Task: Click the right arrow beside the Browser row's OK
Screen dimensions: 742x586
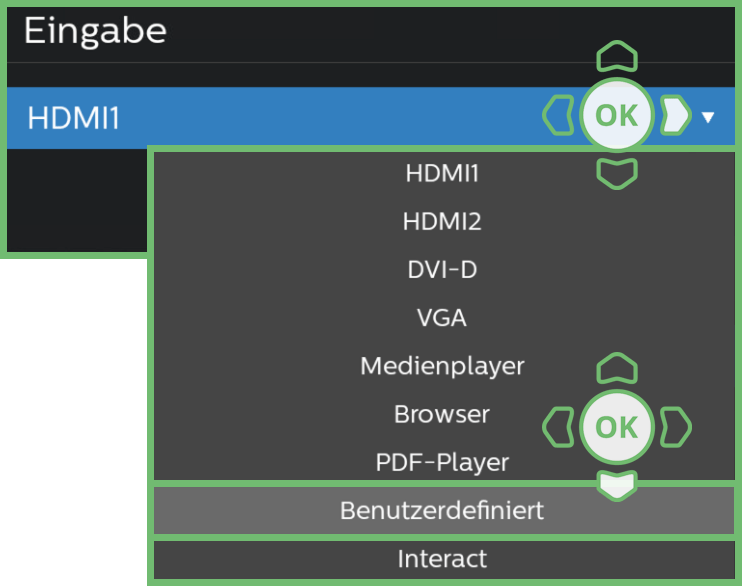Action: click(x=677, y=426)
